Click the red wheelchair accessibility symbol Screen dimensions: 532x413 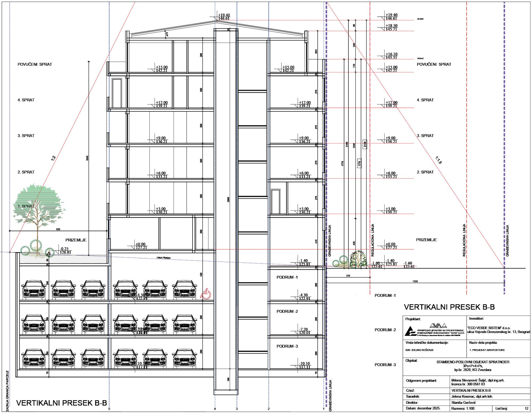click(205, 294)
